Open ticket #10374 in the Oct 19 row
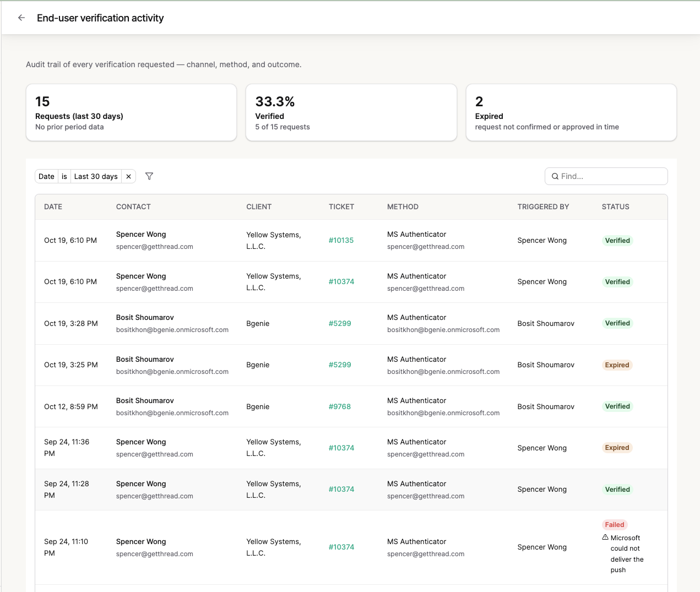The width and height of the screenshot is (700, 592). [341, 282]
